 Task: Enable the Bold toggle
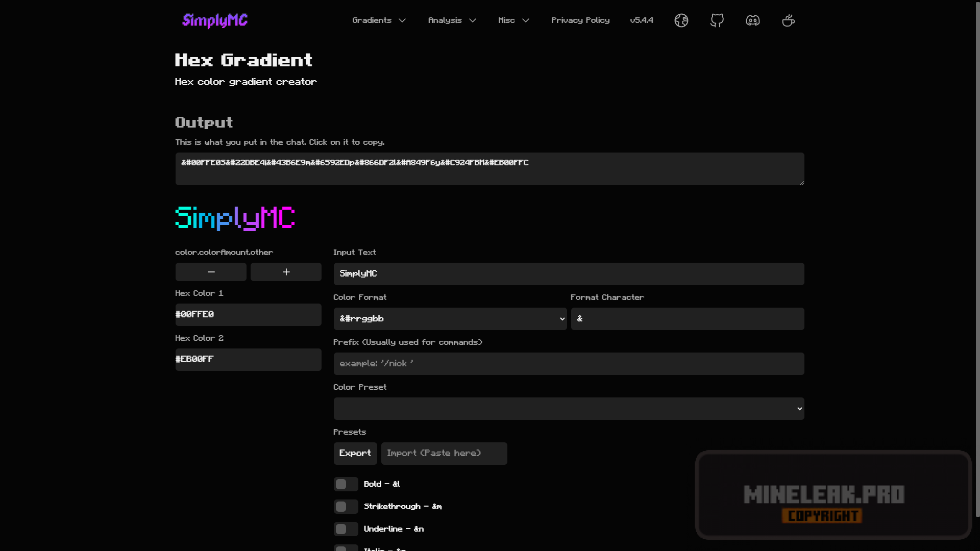tap(346, 484)
